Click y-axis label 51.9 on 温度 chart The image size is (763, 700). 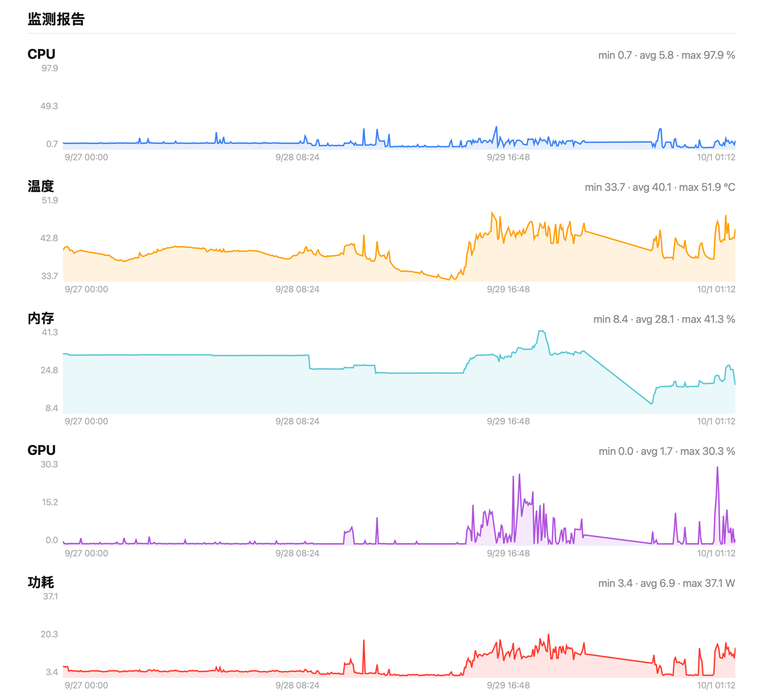tap(50, 201)
